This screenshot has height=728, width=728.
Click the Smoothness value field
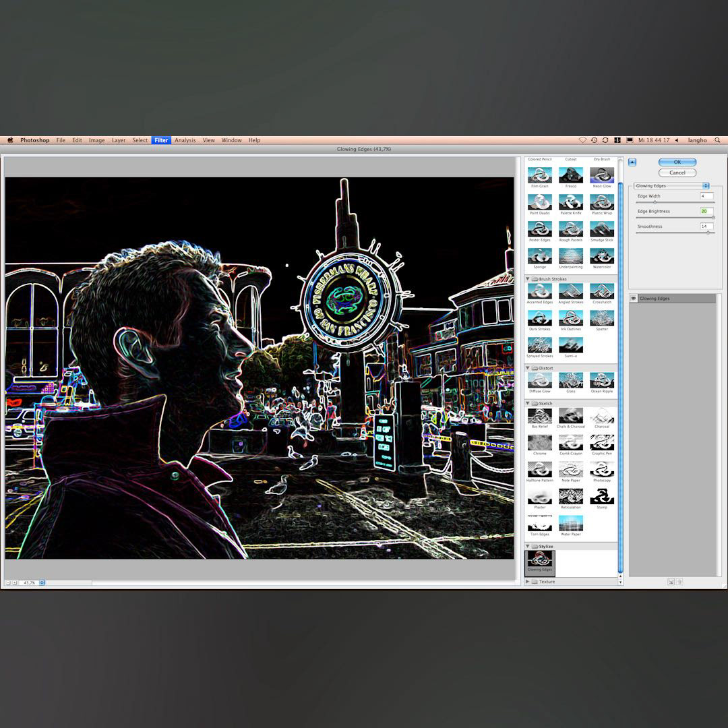(706, 226)
